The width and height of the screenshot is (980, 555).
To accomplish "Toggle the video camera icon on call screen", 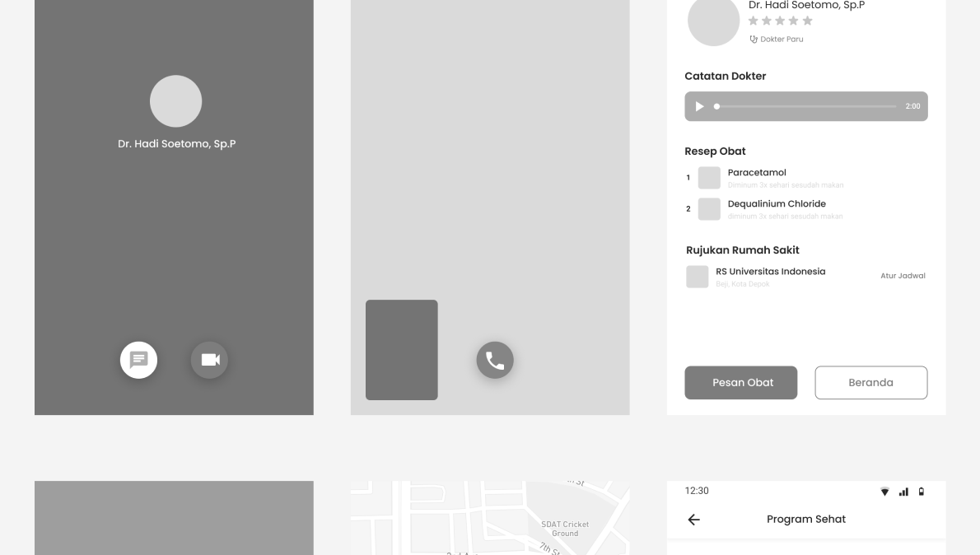I will point(209,359).
